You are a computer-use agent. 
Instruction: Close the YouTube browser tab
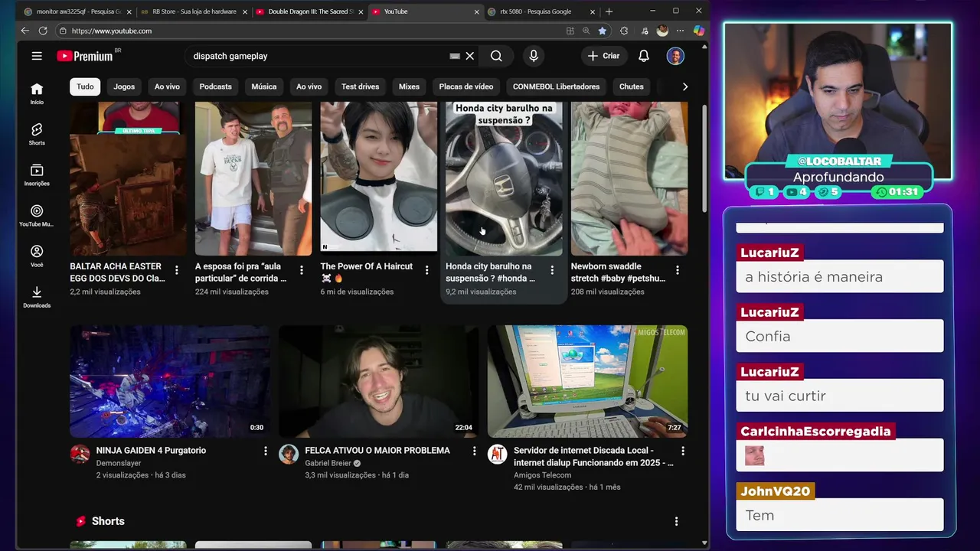coord(476,11)
